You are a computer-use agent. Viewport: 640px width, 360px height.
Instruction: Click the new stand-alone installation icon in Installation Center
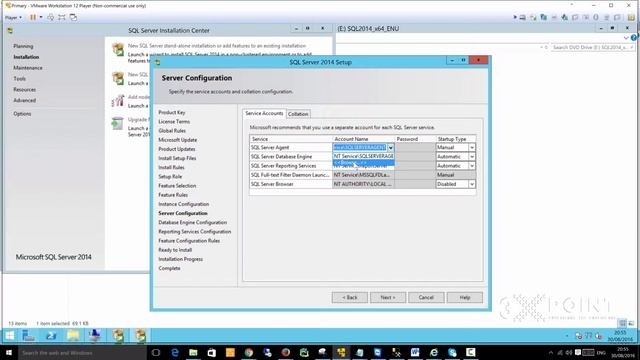coord(118,50)
